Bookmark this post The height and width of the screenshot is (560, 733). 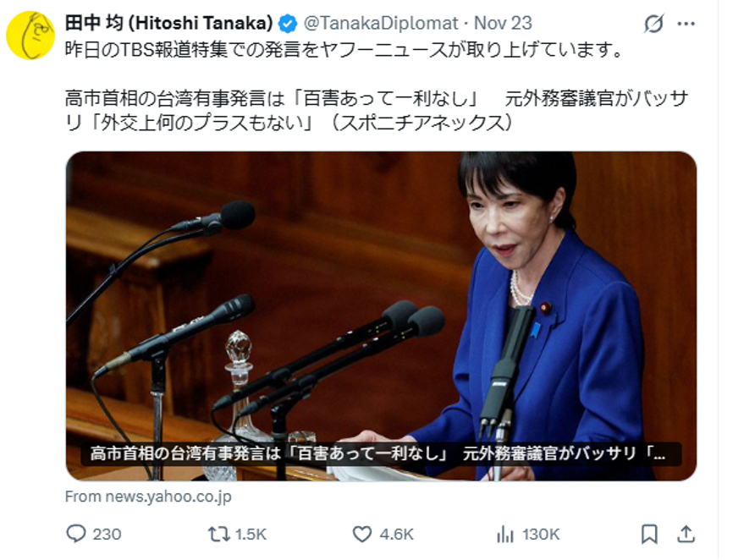pyautogui.click(x=649, y=534)
